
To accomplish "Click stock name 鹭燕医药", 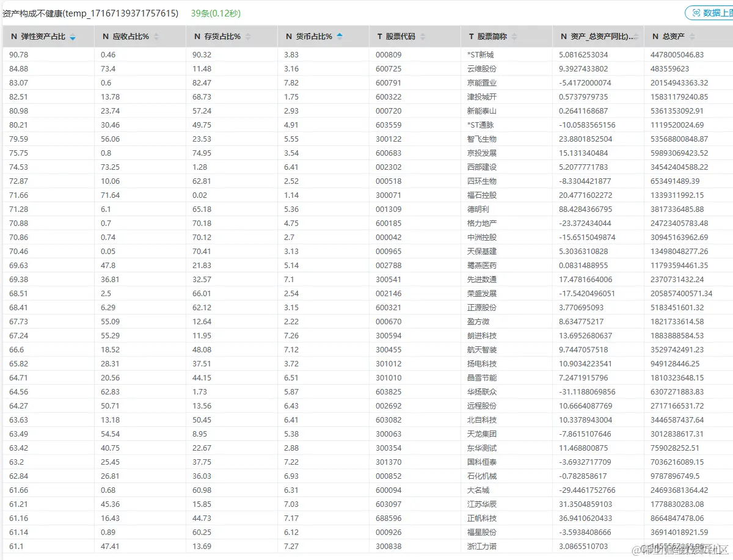I will [482, 266].
